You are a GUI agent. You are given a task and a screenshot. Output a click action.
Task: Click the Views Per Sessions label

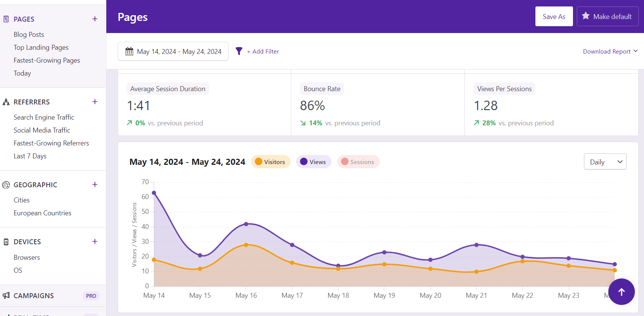coord(504,88)
